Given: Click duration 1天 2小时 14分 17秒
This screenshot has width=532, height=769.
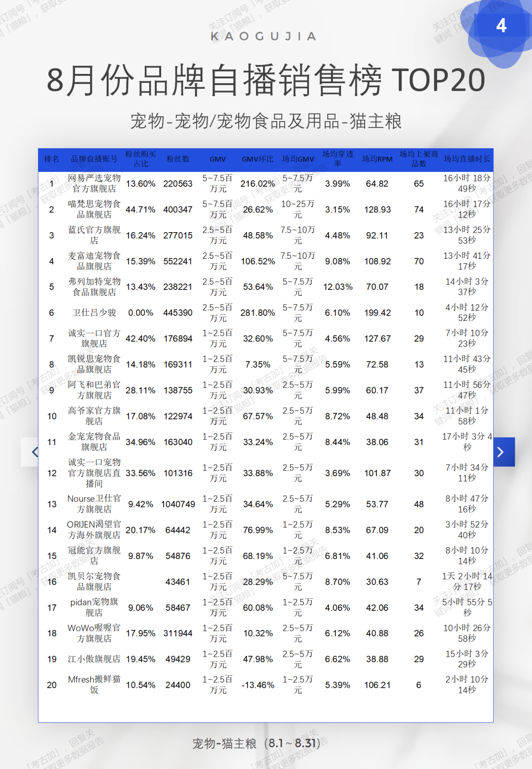Looking at the screenshot, I should (x=467, y=582).
